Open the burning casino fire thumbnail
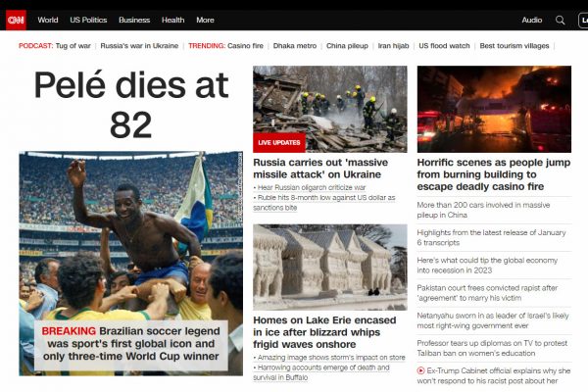 [x=494, y=109]
